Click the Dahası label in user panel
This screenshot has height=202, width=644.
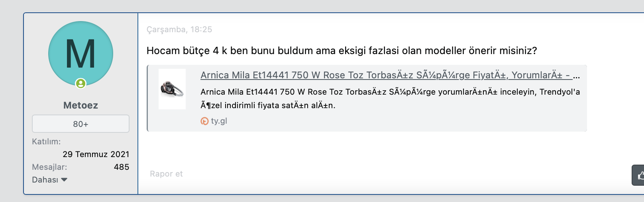(45, 180)
